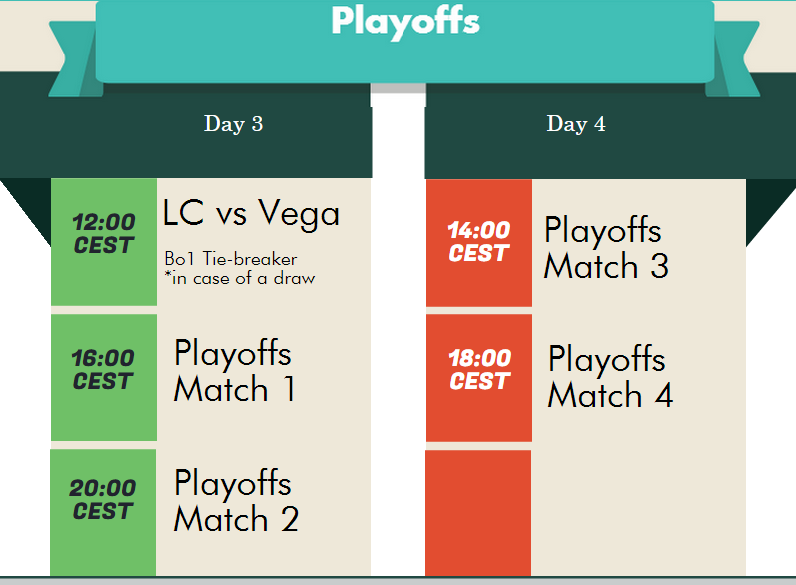Click the left teal ribbon tail
796x585 pixels.
coord(74,58)
